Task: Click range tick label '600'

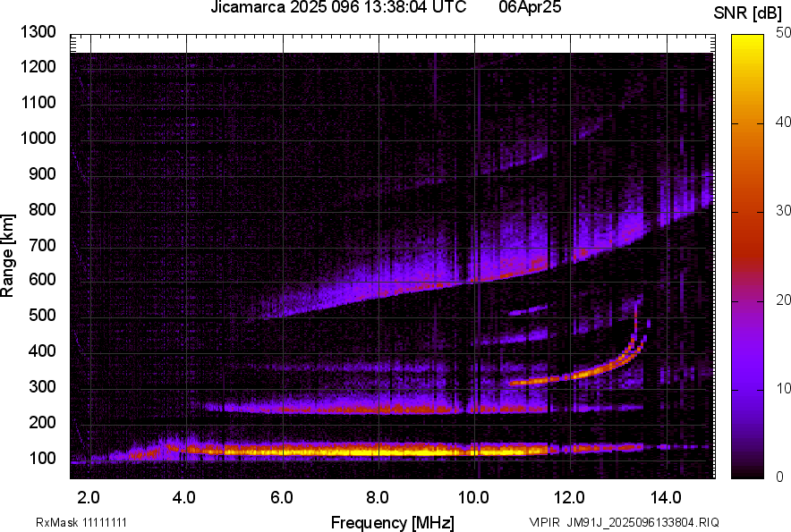Action: [x=42, y=279]
